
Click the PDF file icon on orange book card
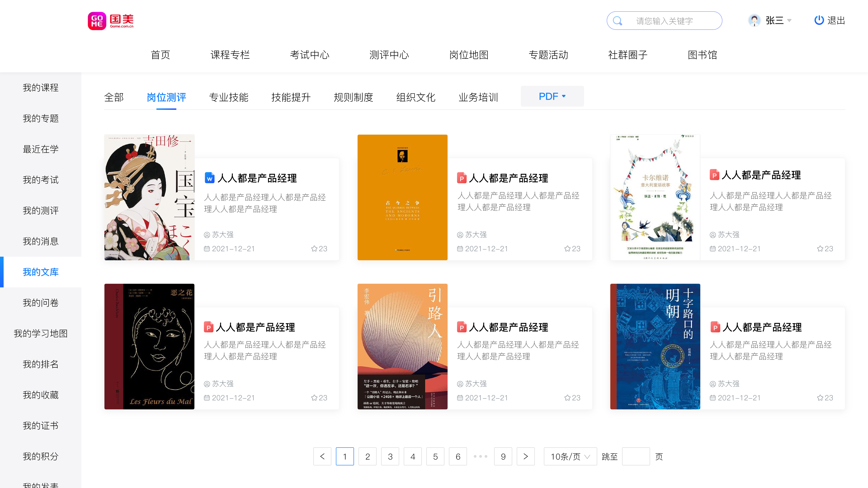point(462,178)
